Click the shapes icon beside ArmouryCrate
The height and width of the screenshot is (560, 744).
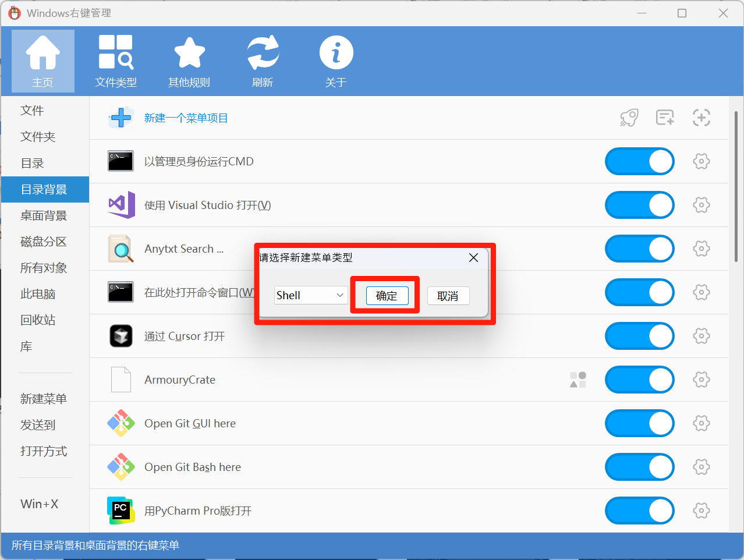[578, 380]
